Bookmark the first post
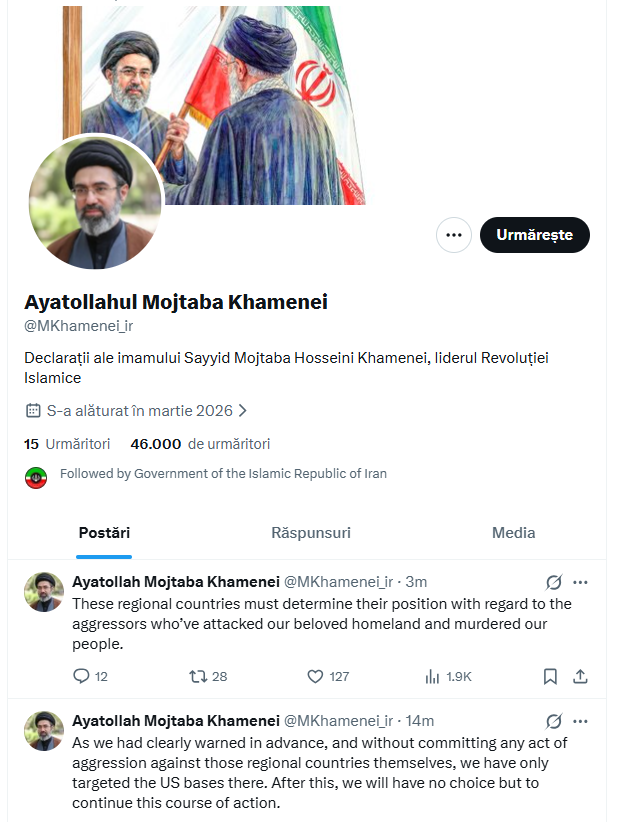Viewport: 623px width, 822px height. [550, 677]
